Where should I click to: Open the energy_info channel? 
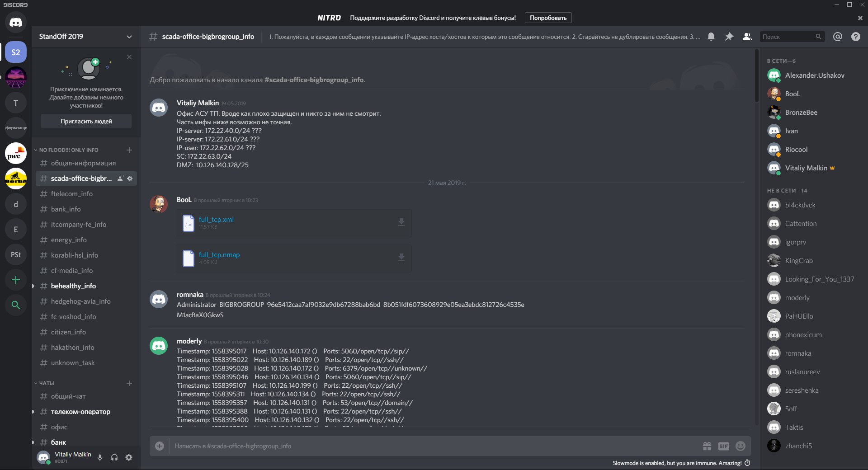[86, 240]
